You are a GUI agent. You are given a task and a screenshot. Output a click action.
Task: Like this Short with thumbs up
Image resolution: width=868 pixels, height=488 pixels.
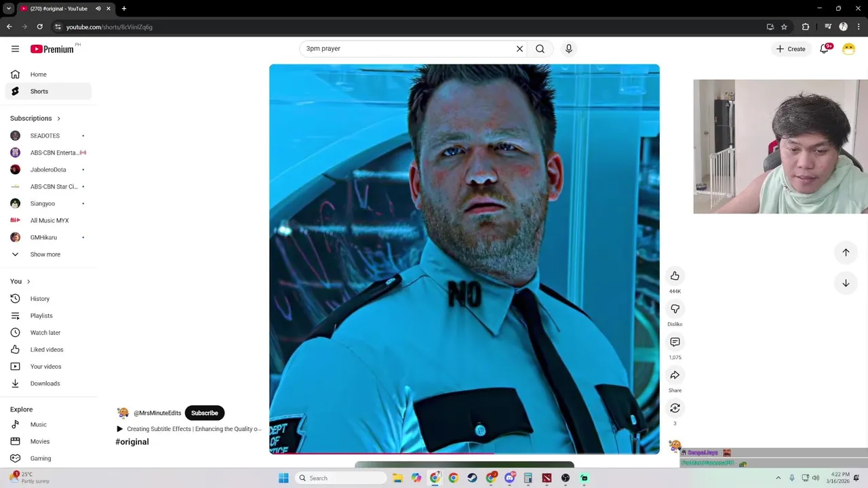click(675, 276)
